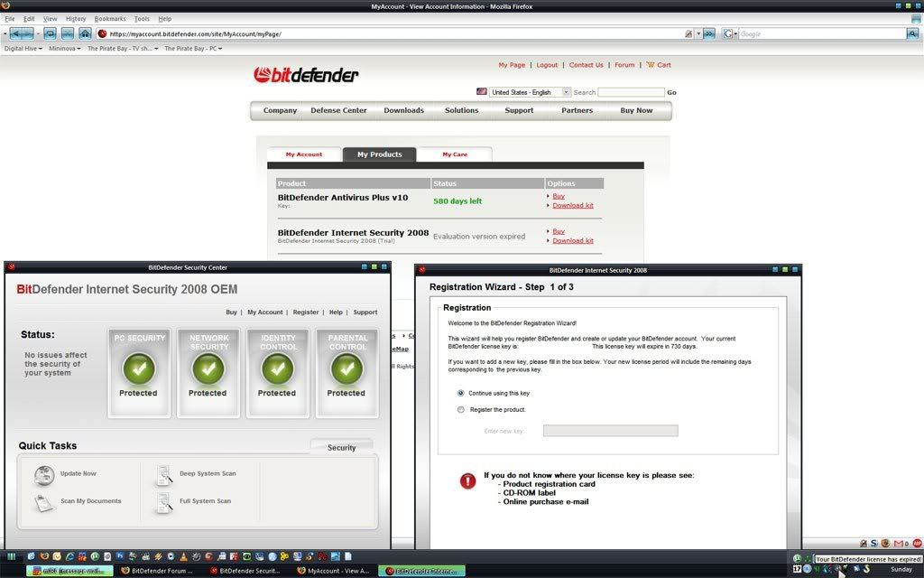Switch to MyAccount - View taskbar window
This screenshot has height=578, width=924.
tap(334, 571)
